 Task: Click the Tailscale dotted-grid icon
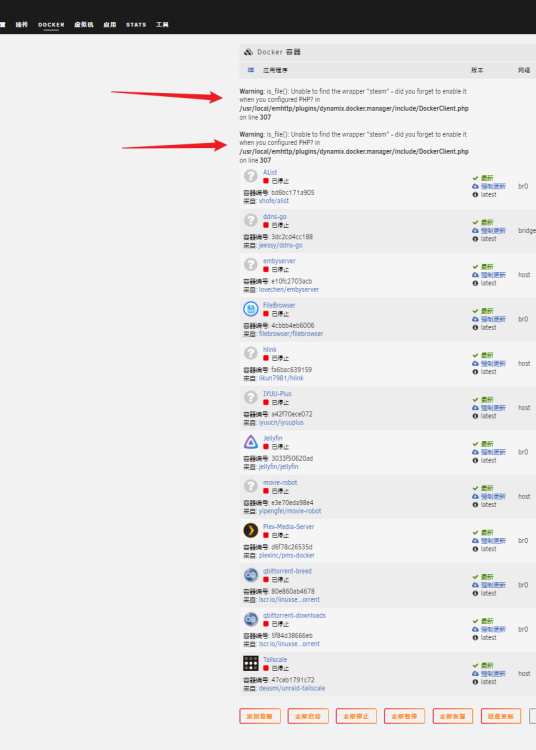[251, 663]
